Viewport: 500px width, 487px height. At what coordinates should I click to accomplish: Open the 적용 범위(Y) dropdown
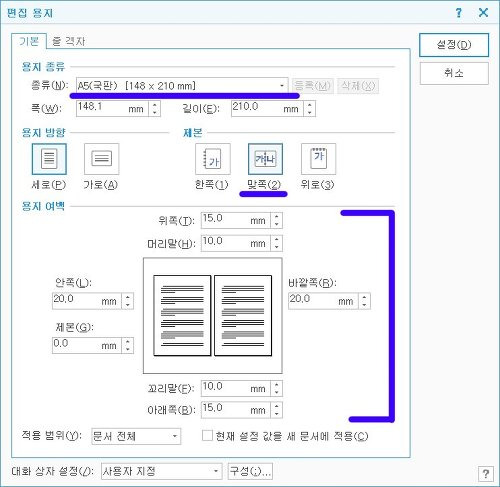pyautogui.click(x=136, y=436)
